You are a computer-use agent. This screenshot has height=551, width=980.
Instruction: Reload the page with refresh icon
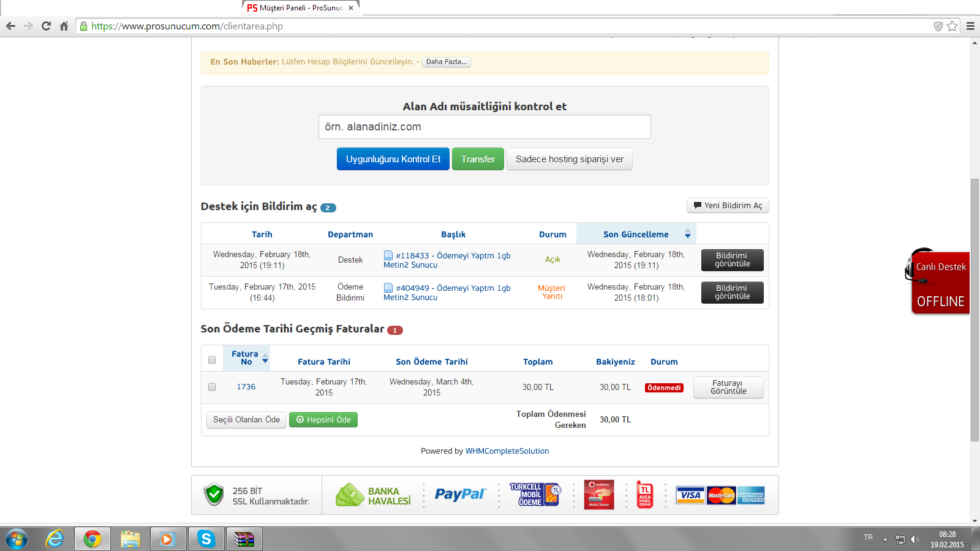pyautogui.click(x=46, y=26)
